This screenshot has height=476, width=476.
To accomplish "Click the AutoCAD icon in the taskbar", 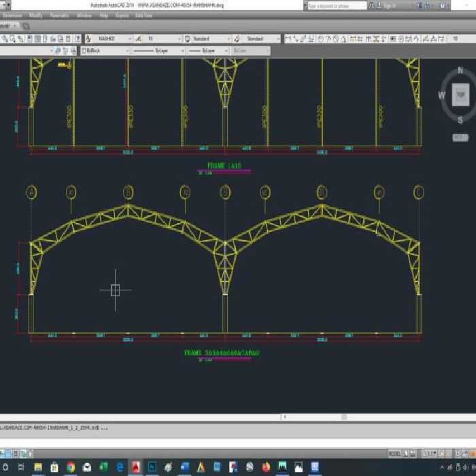I will (136, 466).
